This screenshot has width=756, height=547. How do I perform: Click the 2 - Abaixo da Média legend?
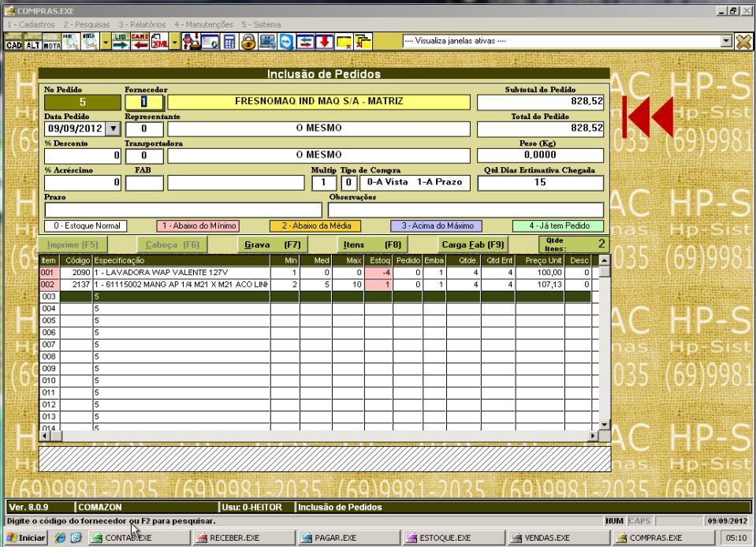316,225
